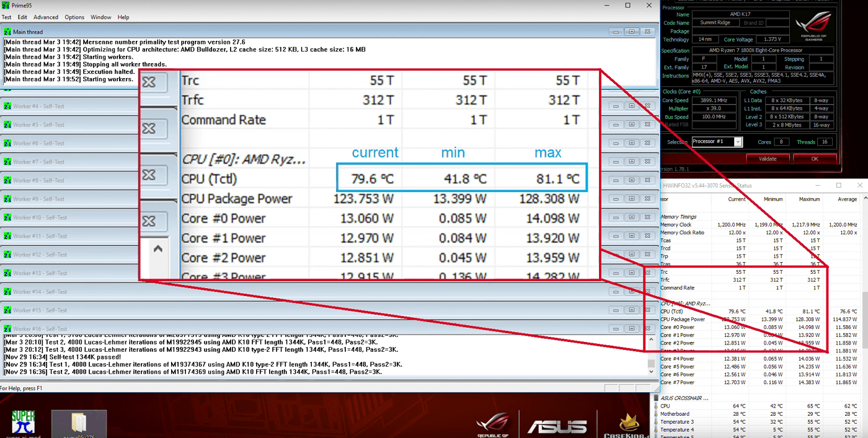Click the AMD Ryzen 7 1800X Specification field
The image size is (868, 438).
[x=763, y=51]
